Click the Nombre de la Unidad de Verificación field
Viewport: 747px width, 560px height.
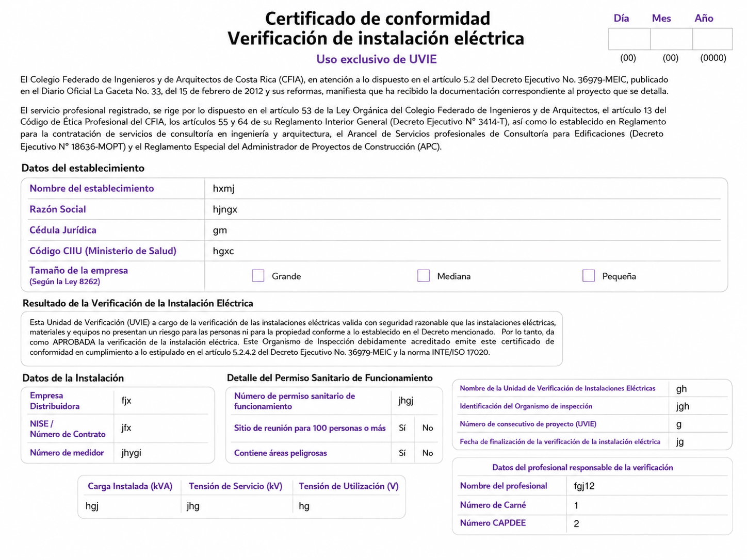click(699, 389)
